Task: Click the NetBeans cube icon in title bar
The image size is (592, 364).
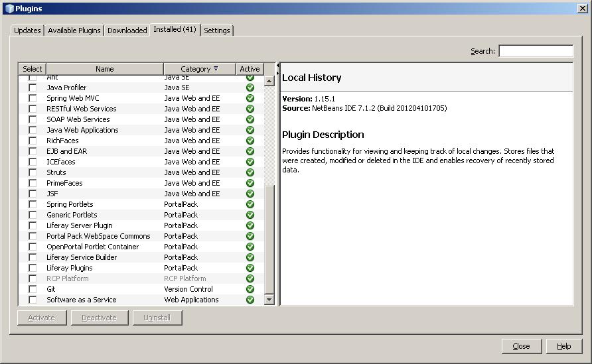Action: click(9, 9)
